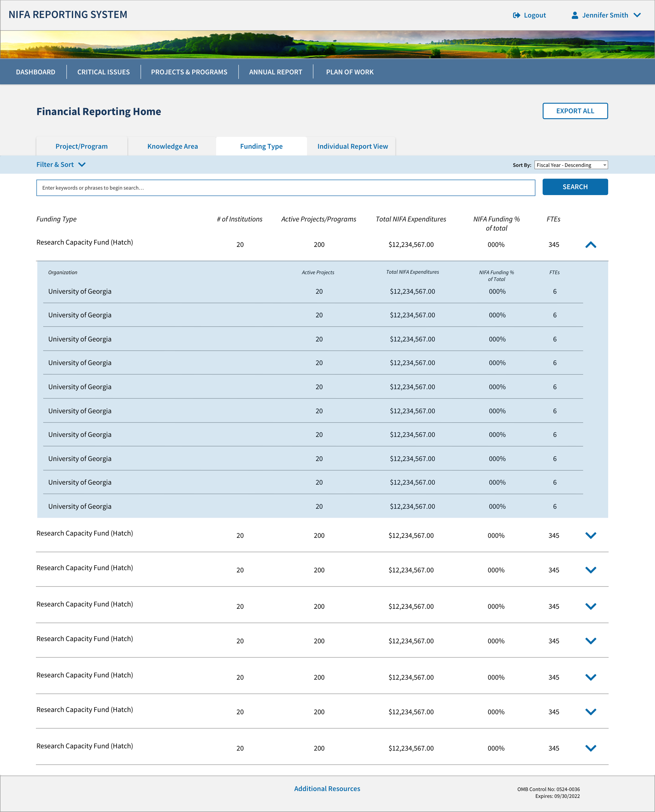
Task: Switch to the Knowledge Area tab
Action: (172, 146)
